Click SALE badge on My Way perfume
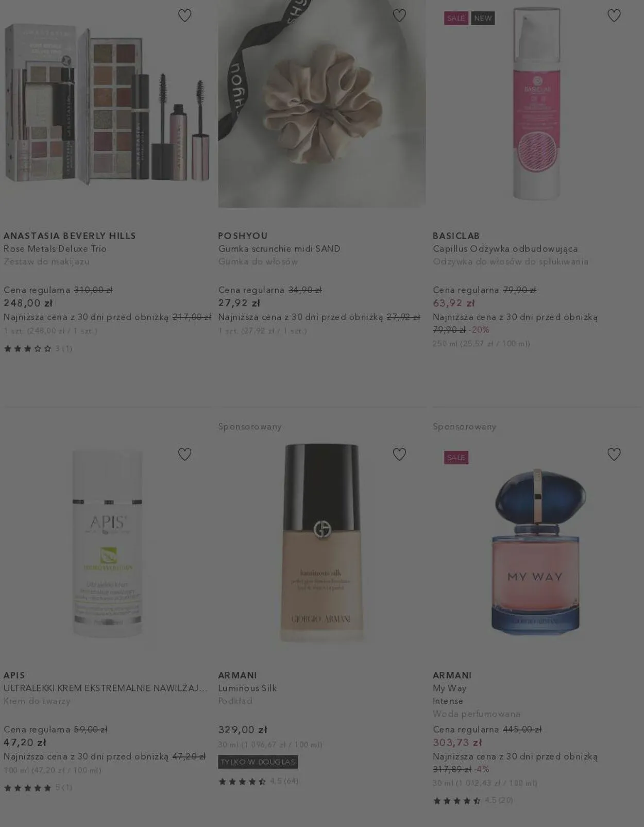 456,458
